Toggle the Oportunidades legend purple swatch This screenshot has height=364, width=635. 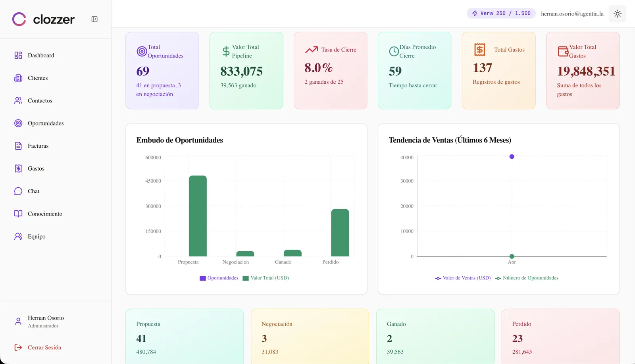click(x=203, y=278)
